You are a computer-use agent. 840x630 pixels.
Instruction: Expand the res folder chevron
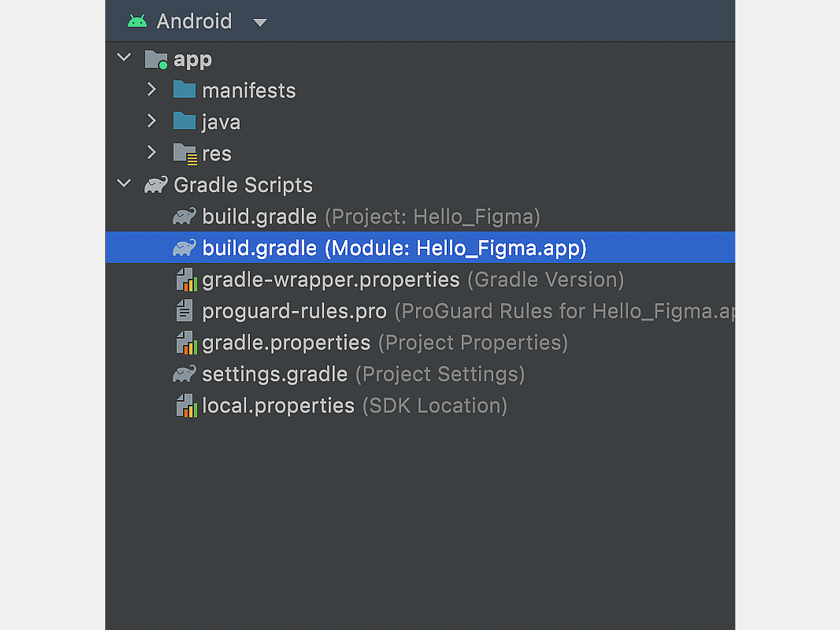[x=152, y=153]
